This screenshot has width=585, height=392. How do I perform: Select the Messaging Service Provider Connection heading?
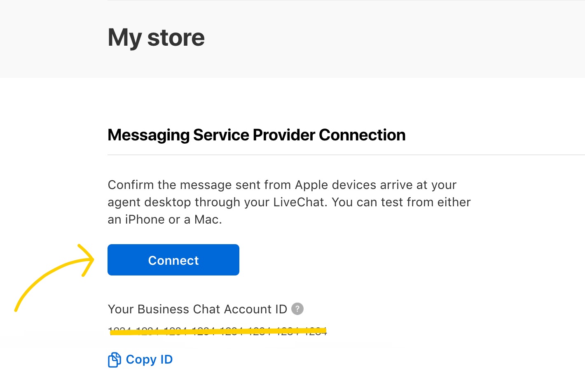pos(256,135)
